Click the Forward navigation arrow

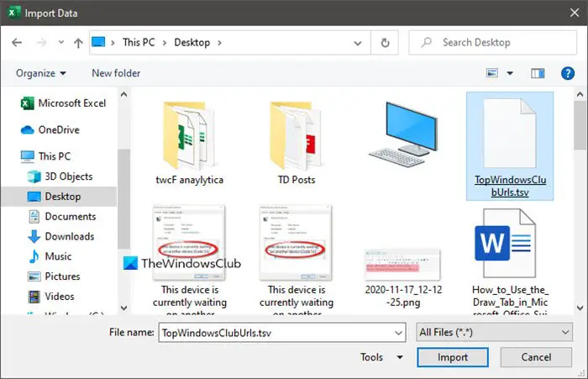[41, 43]
